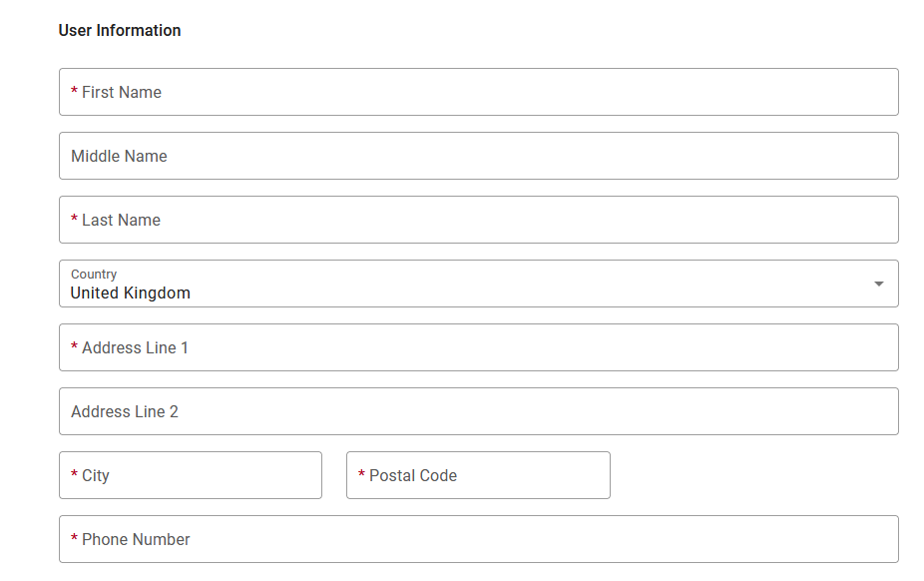
Task: Click the required asterisk beside Last Name
Action: (x=74, y=219)
